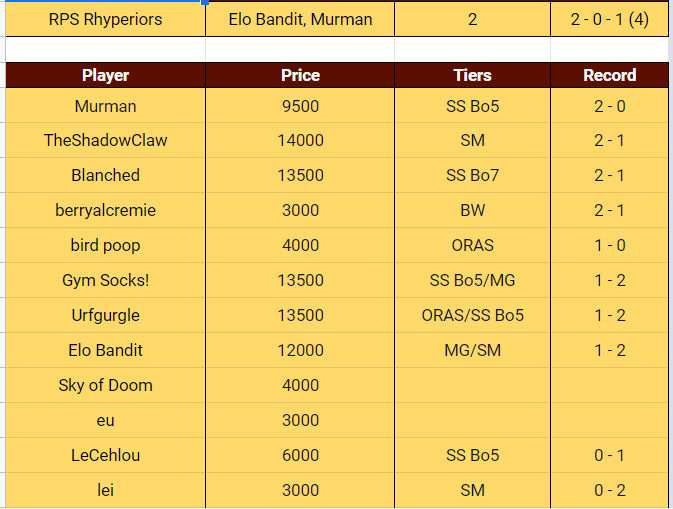Select the Sky of Doom cell

point(105,385)
